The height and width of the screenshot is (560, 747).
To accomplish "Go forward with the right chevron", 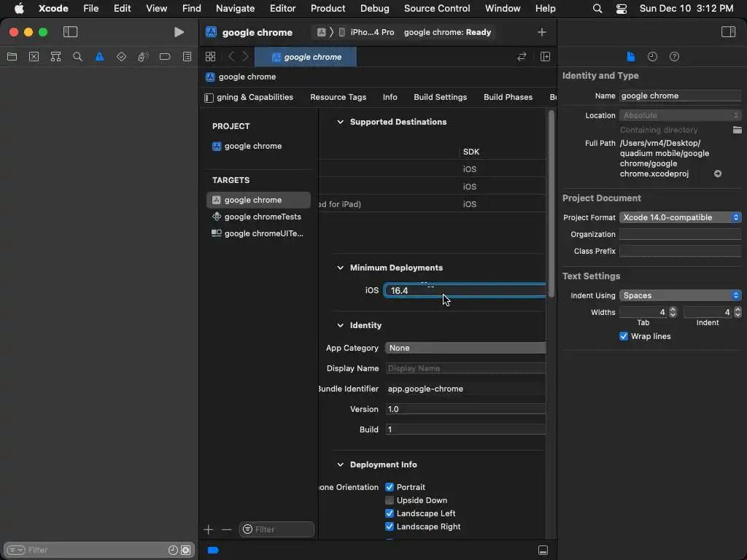I will pyautogui.click(x=245, y=57).
